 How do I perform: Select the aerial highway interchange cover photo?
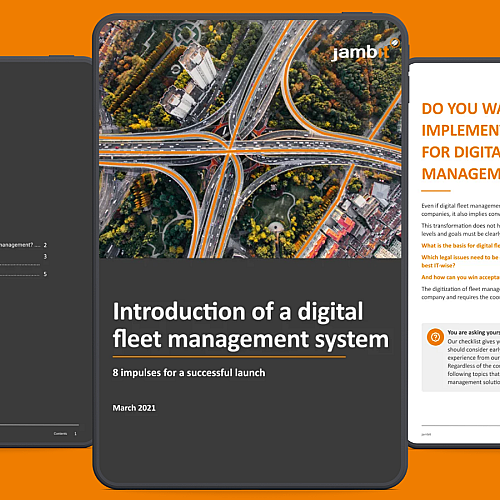250,139
